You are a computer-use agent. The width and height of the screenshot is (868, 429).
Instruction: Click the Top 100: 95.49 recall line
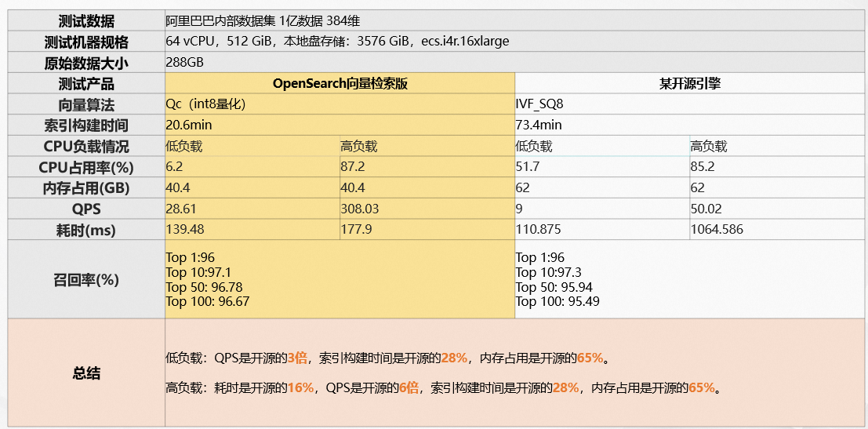point(557,302)
